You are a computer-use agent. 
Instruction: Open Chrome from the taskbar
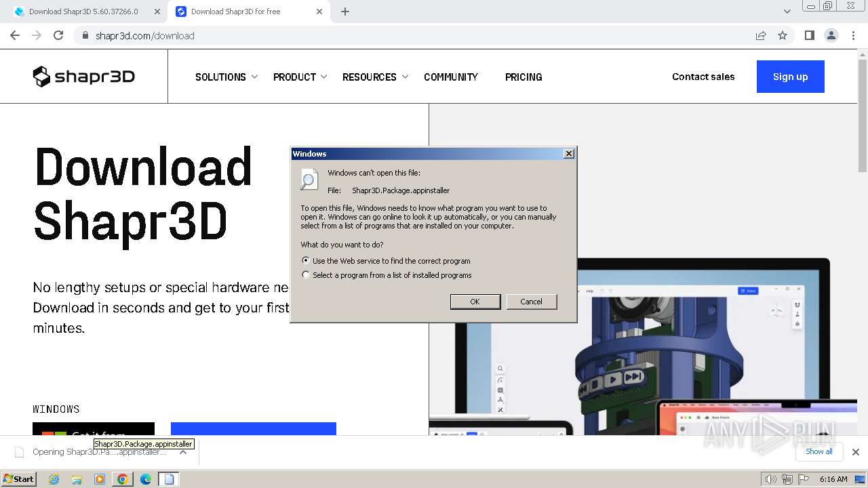[123, 479]
